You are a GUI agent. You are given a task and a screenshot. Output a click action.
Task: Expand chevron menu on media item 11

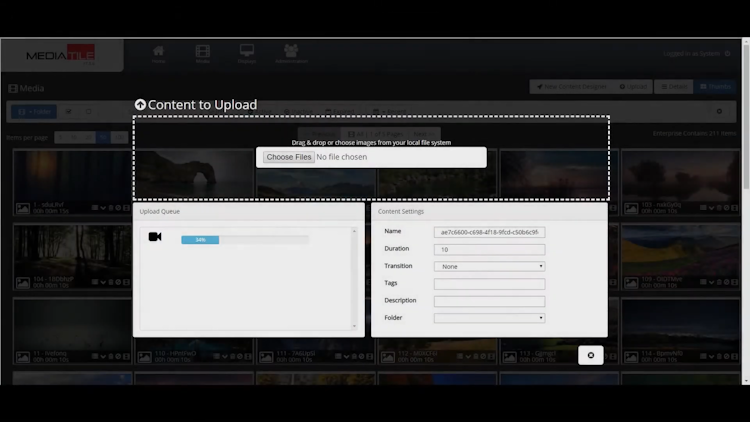(x=103, y=356)
